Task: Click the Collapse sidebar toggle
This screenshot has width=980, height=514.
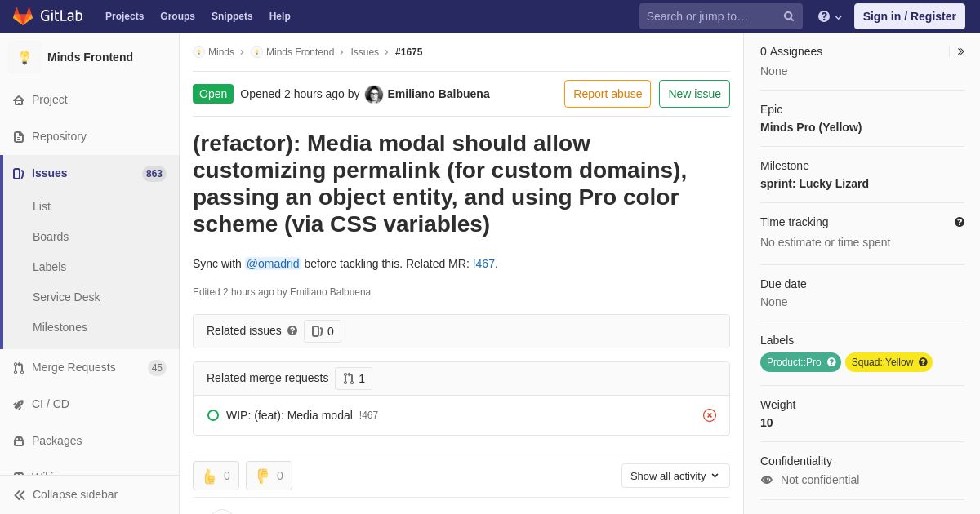Action: pyautogui.click(x=65, y=494)
